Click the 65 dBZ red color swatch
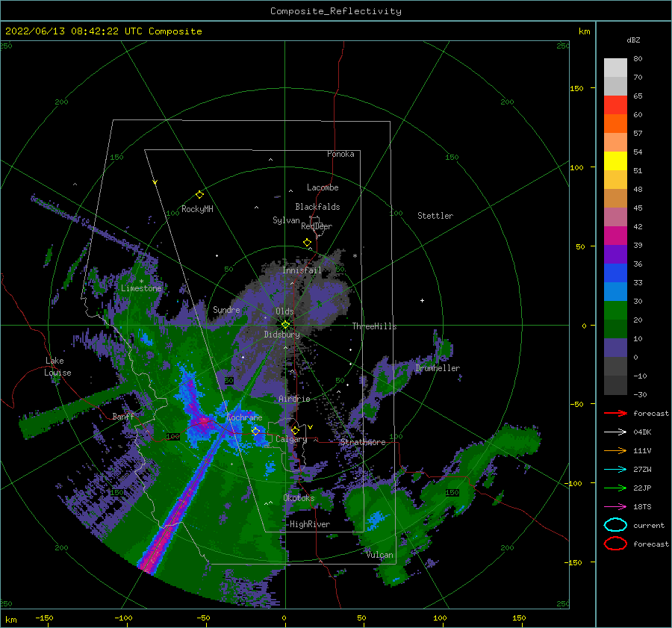 click(615, 105)
